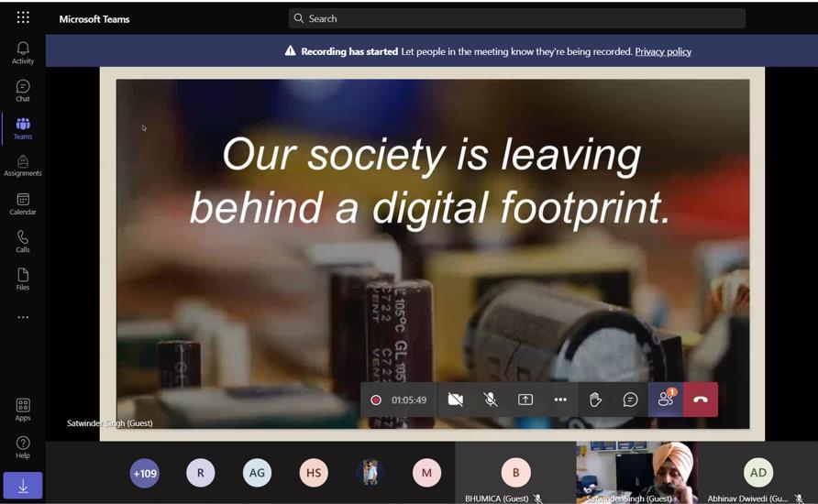This screenshot has height=504, width=818.
Task: Click the Search field
Action: 516,18
